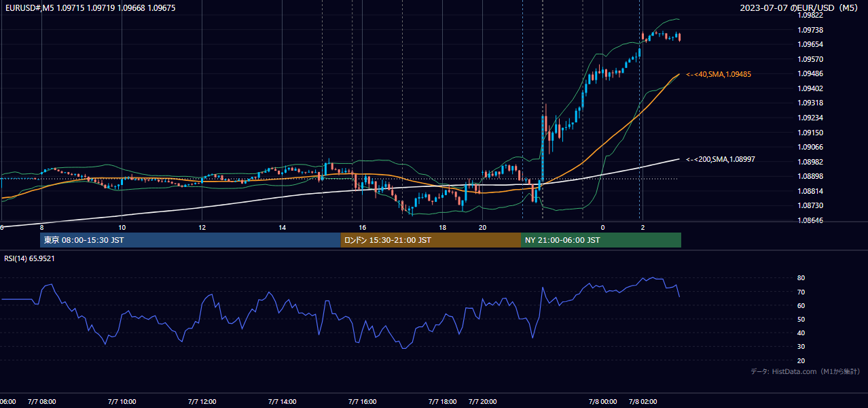Click price level 1.09570 on the axis

click(x=810, y=59)
